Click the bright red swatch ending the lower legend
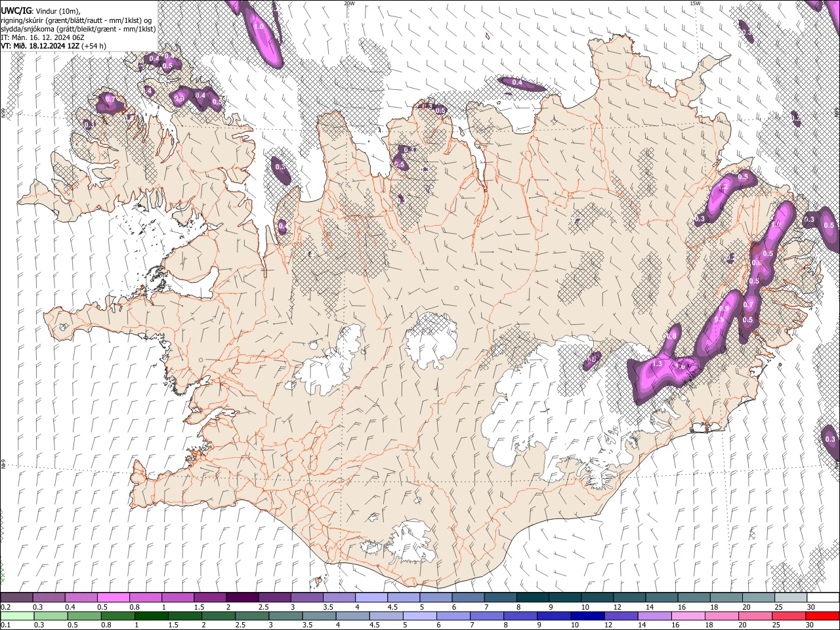840x630 pixels. [822, 616]
